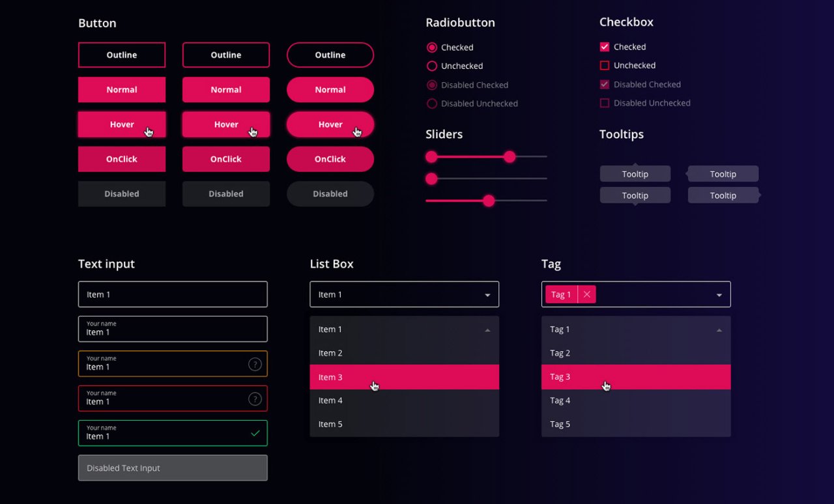Collapse the tag list using Tag 1's up arrow
Image resolution: width=834 pixels, height=504 pixels.
click(x=719, y=330)
